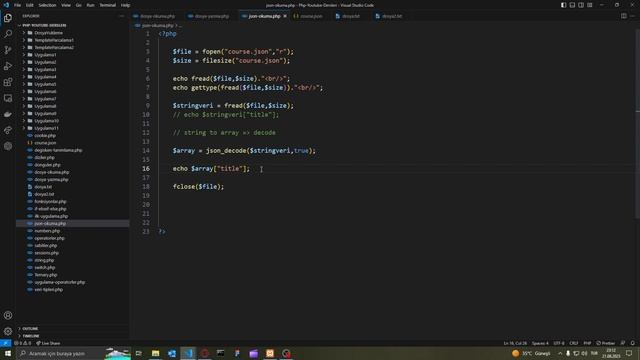Screen dimensions: 640x360
Task: Switch to dosya2.txt tab
Action: click(391, 16)
